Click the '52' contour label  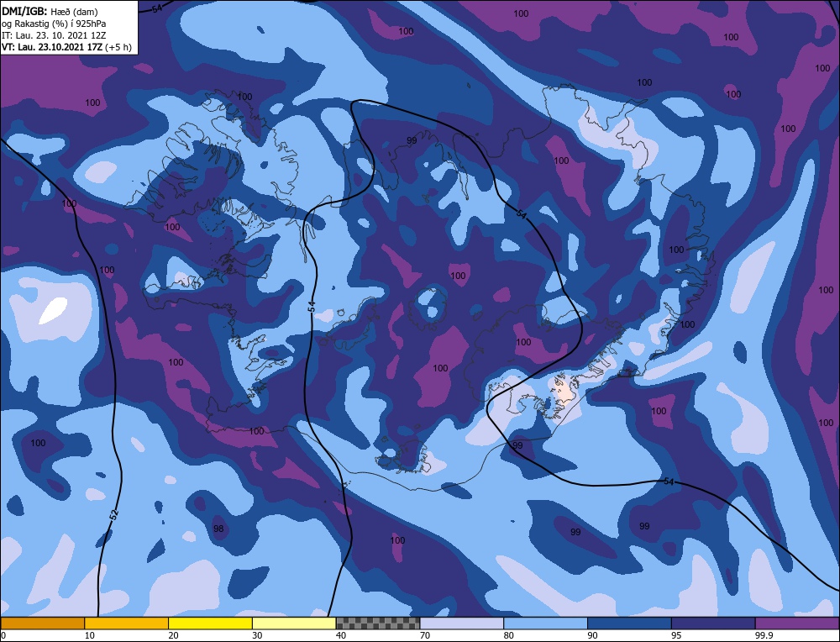(114, 514)
